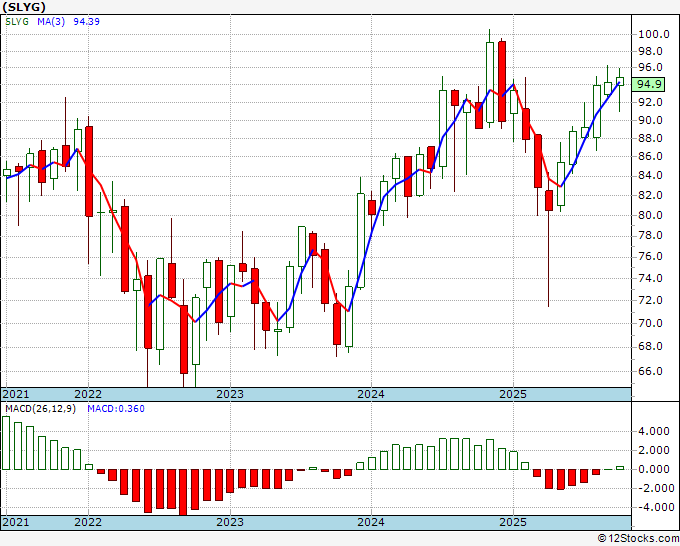Image resolution: width=680 pixels, height=546 pixels.
Task: Click 2022 on the price chart timeline
Action: [88, 394]
